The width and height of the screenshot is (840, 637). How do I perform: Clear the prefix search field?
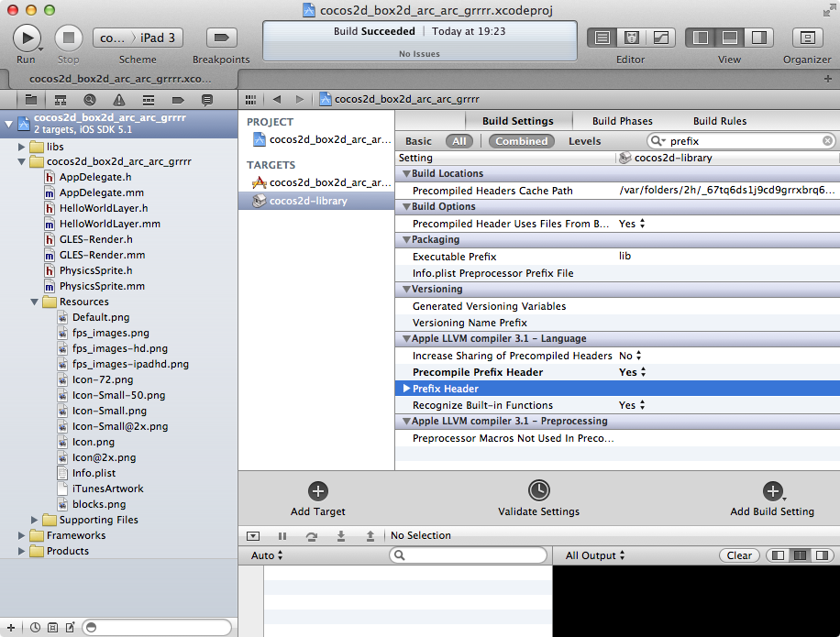827,141
